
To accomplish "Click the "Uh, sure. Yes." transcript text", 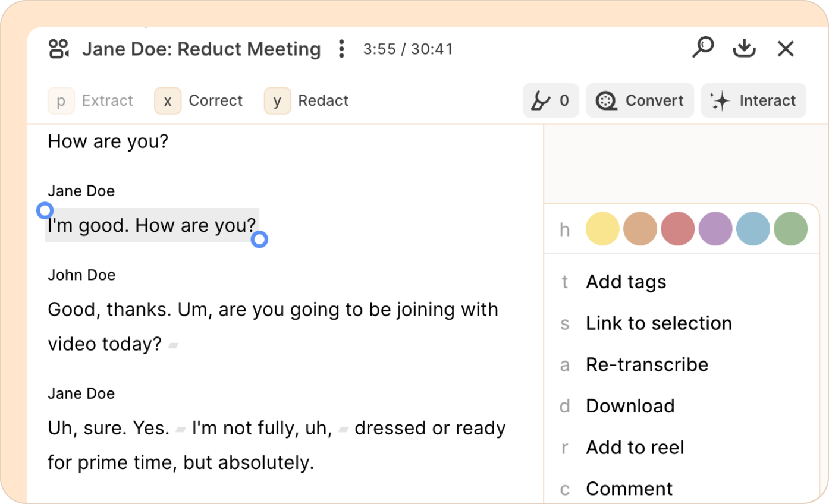I will coord(109,428).
